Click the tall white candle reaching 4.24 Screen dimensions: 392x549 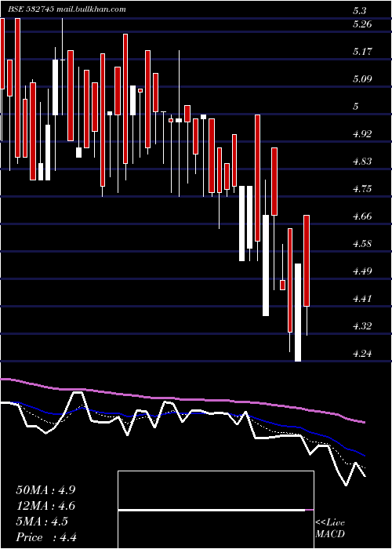coord(298,312)
